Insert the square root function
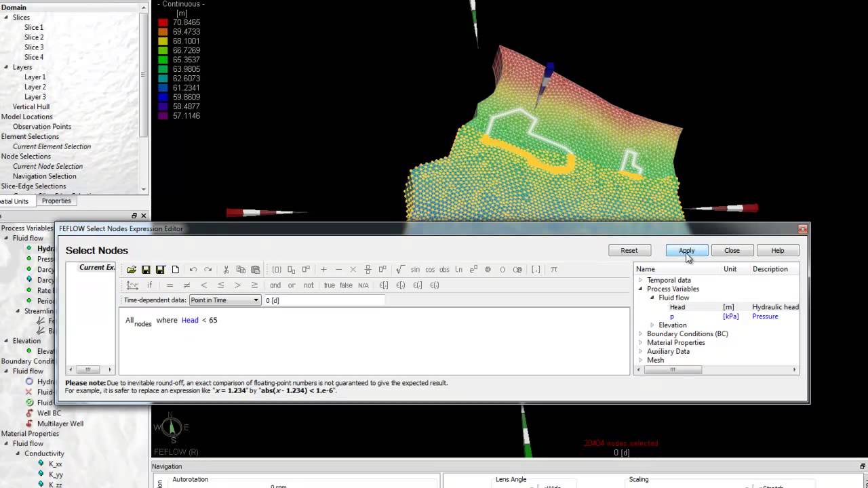868x488 pixels. click(x=400, y=270)
